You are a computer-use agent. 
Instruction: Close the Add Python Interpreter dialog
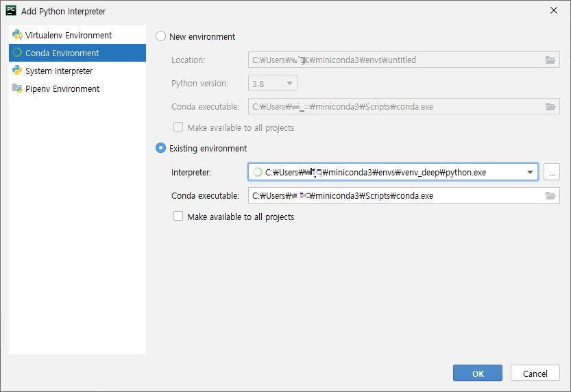coord(554,10)
